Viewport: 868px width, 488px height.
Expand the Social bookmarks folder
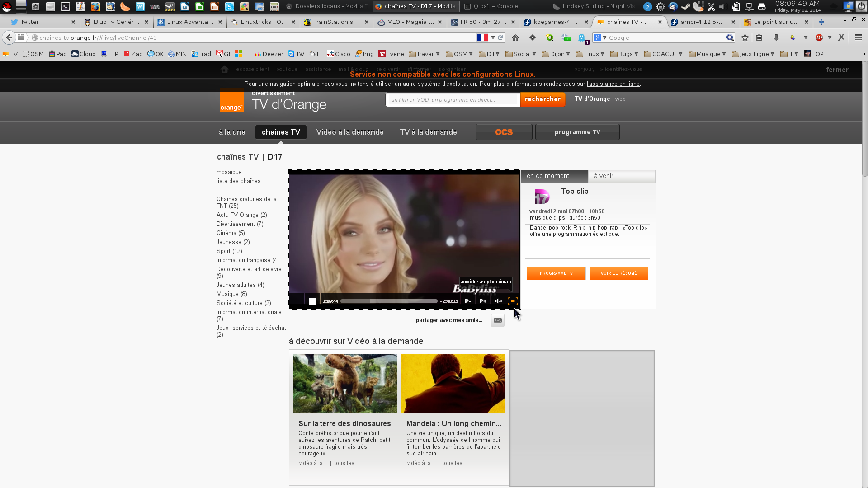(x=521, y=54)
